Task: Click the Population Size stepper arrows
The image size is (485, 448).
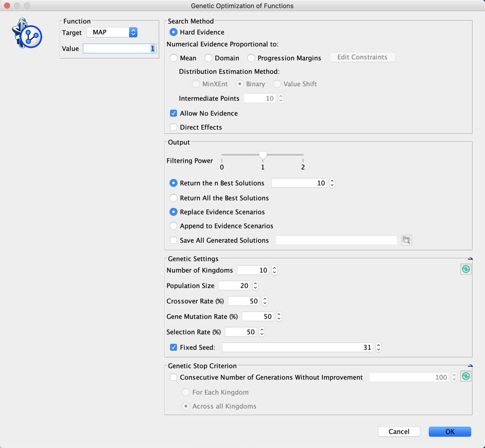Action: pos(255,286)
